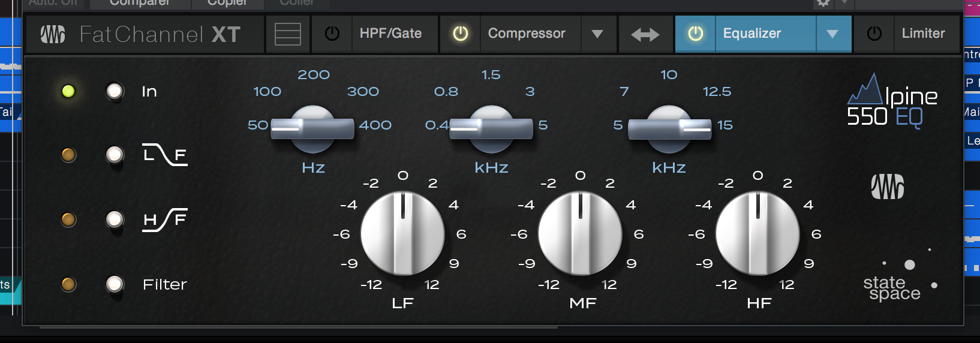Swap Compressor and Equalizer order arrow
Viewport: 980px width, 343px height.
pyautogui.click(x=645, y=34)
